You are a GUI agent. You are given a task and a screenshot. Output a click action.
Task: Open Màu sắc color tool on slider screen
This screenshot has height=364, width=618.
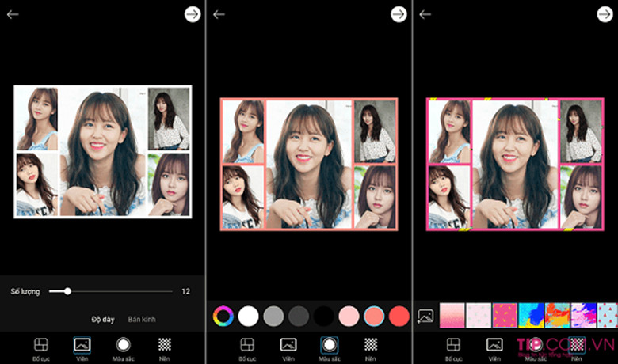click(124, 349)
